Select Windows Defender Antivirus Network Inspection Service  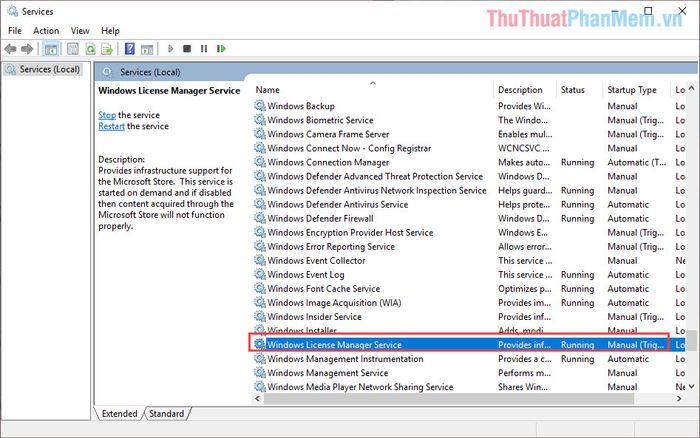(377, 190)
